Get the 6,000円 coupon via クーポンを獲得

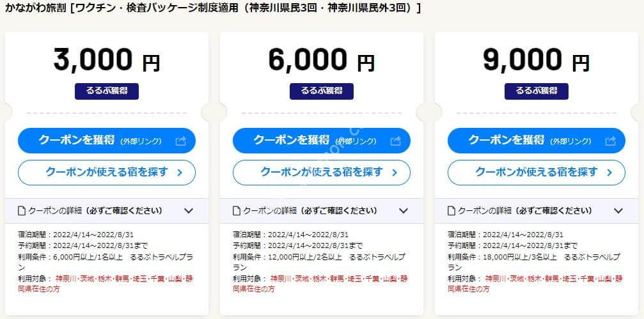(x=322, y=141)
